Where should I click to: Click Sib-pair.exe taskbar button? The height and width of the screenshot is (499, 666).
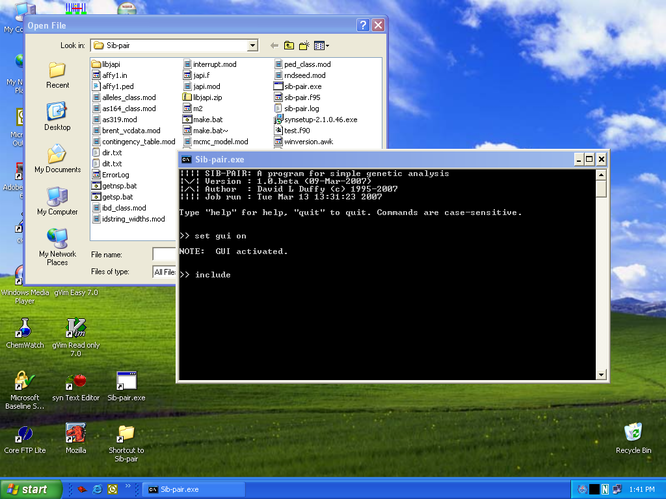pyautogui.click(x=193, y=489)
